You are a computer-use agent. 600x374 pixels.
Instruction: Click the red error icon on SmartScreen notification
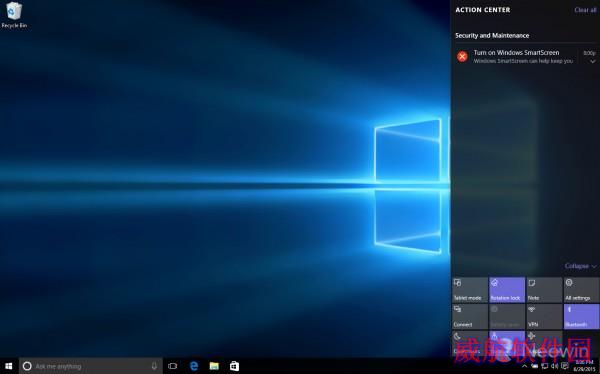pos(462,57)
